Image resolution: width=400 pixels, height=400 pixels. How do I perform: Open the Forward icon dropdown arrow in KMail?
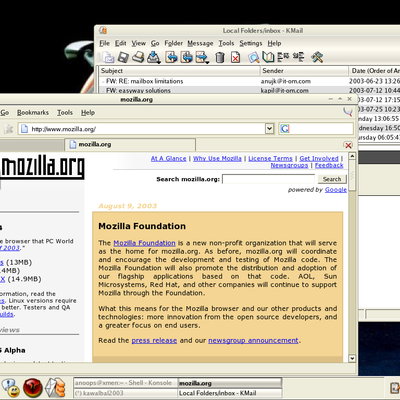[207, 62]
